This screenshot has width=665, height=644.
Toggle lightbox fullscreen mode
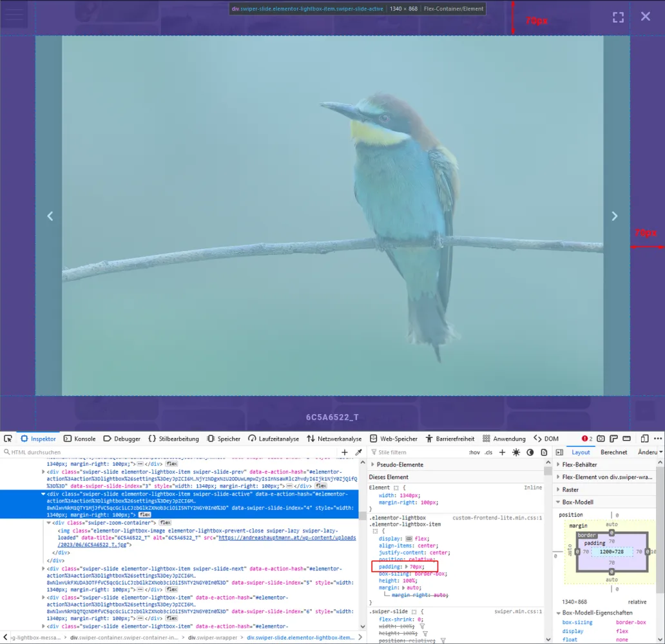(619, 17)
